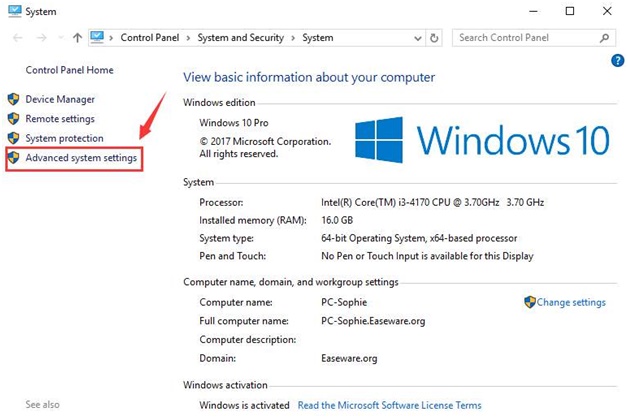Image resolution: width=628 pixels, height=418 pixels.
Task: Read the Microsoft Software License Terms
Action: pos(389,405)
